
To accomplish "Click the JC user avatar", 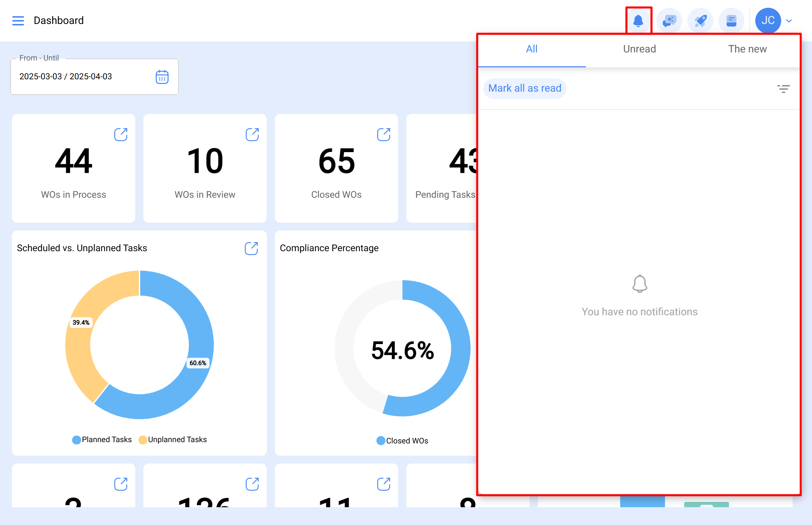I will (x=768, y=20).
